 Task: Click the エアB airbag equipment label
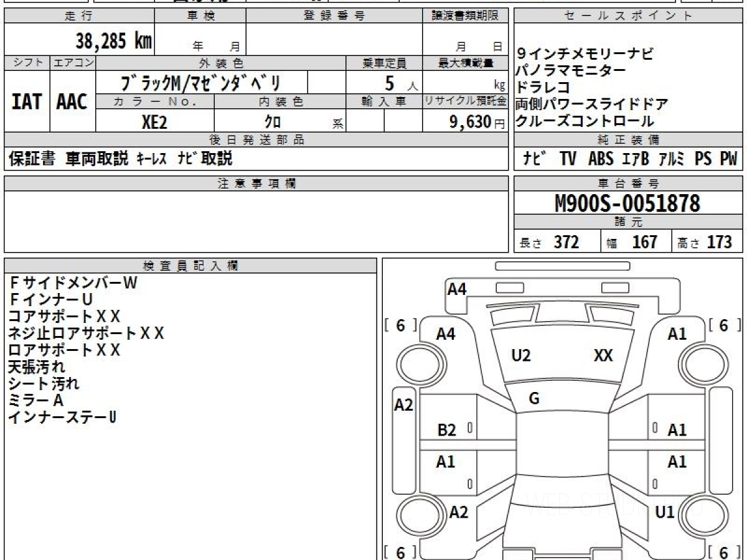636,159
